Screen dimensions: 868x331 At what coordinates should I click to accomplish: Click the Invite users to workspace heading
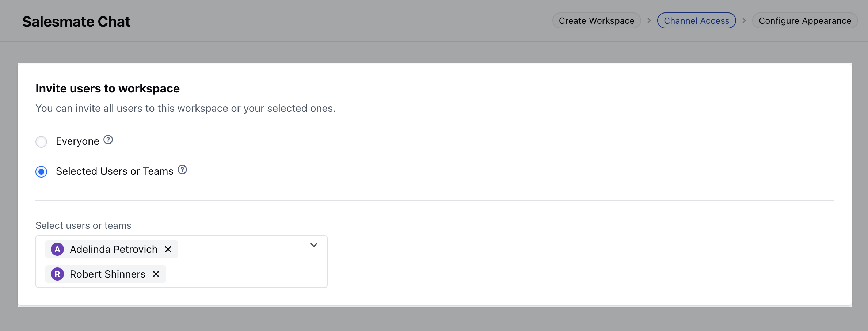107,88
